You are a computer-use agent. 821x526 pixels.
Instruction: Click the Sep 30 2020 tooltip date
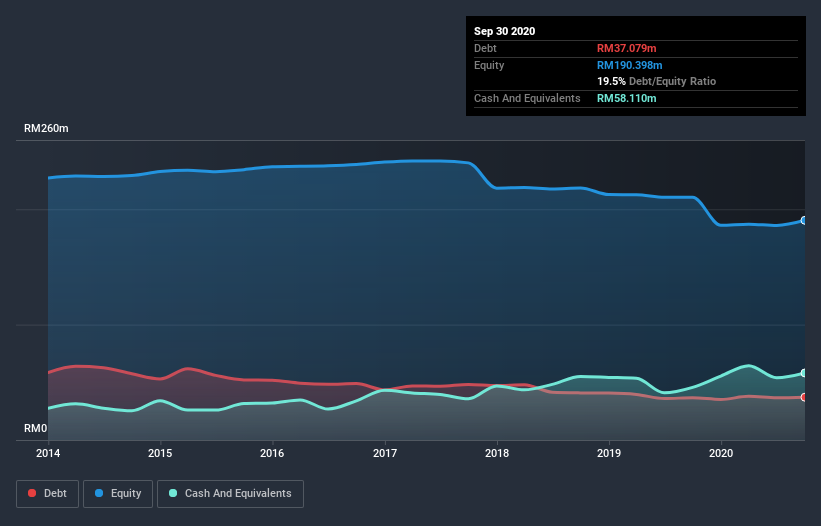point(504,31)
